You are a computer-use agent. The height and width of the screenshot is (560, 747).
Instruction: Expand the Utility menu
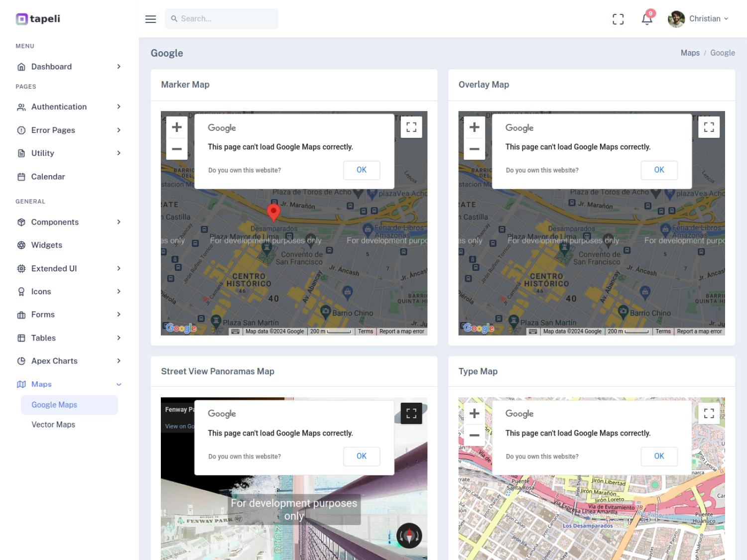point(69,153)
